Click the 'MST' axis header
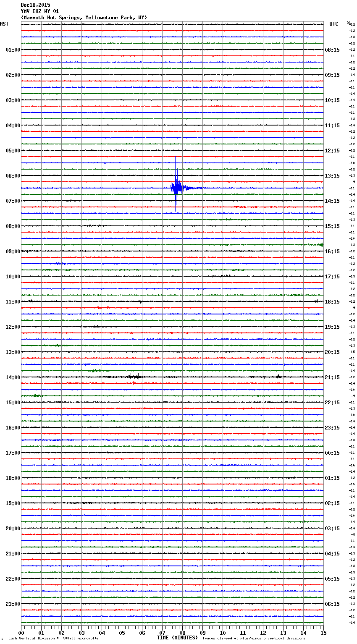This screenshot has height=644, width=357. (4, 24)
